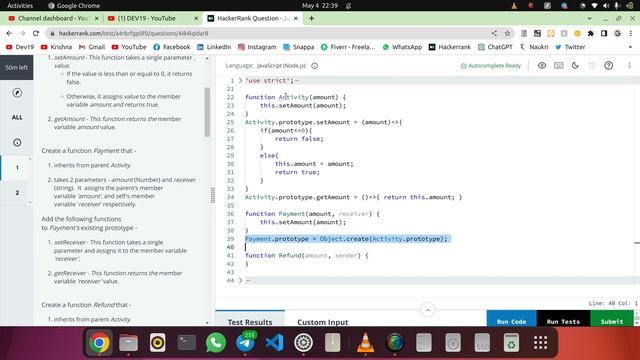The image size is (640, 360).
Task: Switch to Channel dashboard YouTube tab
Action: pos(53,18)
